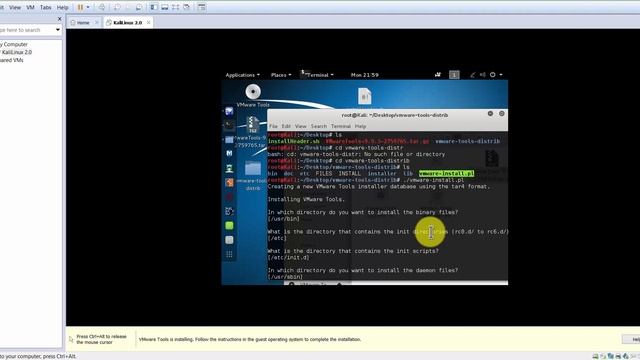This screenshot has height=360, width=640.
Task: Click the library search field
Action: point(27,30)
